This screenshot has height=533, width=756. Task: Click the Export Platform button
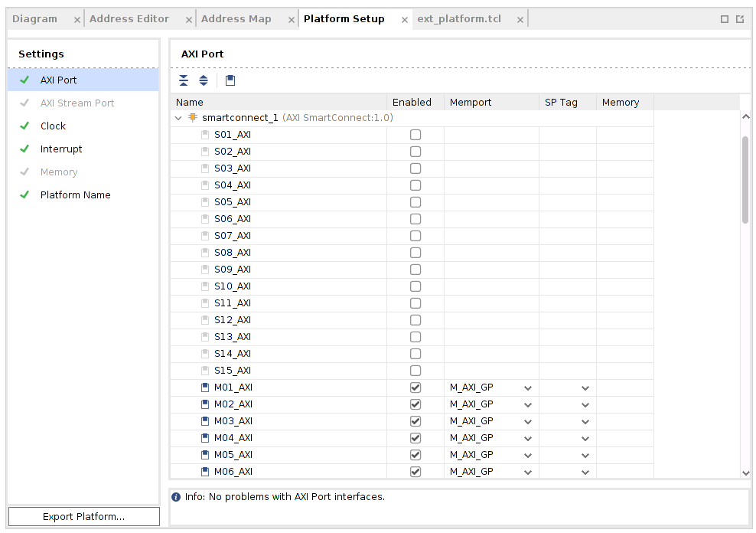(x=84, y=517)
